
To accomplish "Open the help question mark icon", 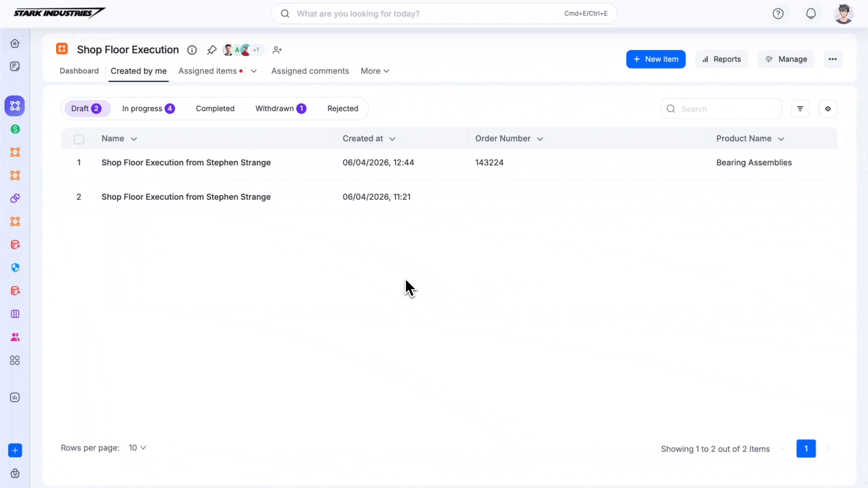I will pos(778,14).
